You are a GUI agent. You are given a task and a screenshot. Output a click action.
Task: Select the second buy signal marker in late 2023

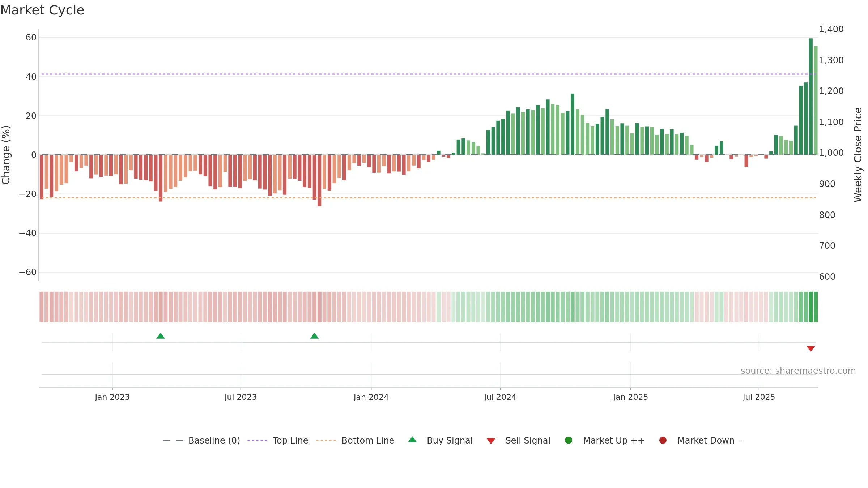(315, 336)
